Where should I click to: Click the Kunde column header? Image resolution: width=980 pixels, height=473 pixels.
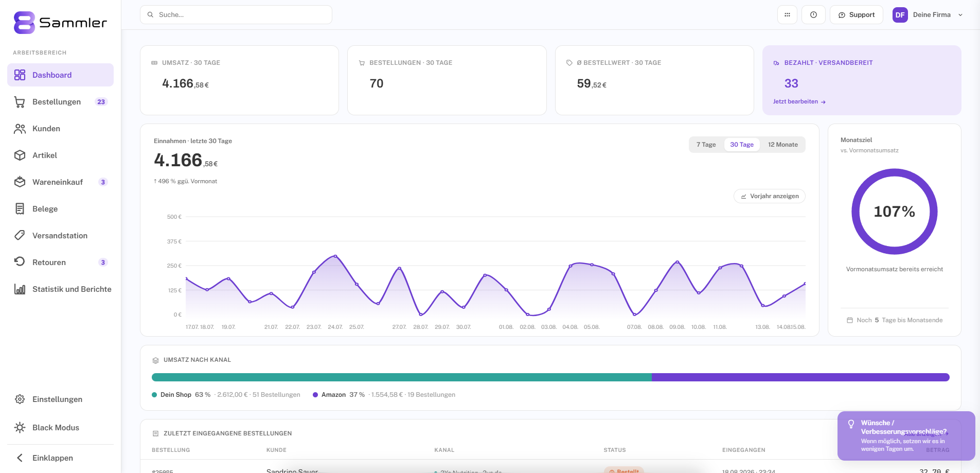point(276,450)
